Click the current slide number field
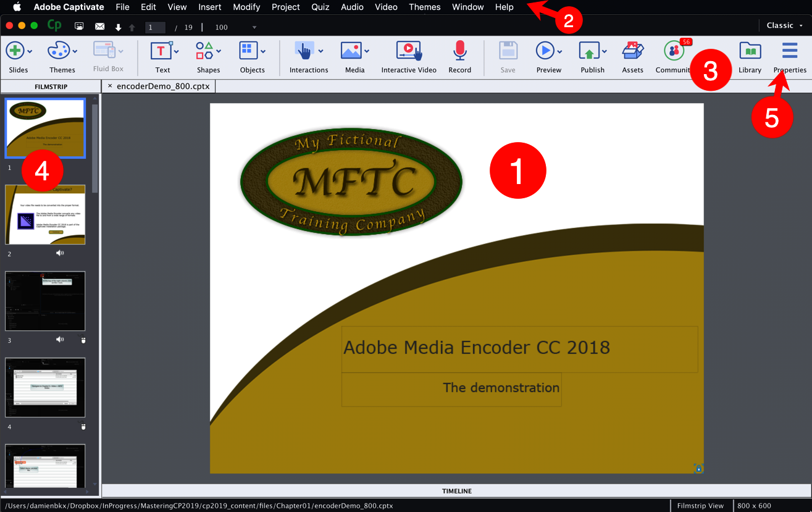 [155, 27]
